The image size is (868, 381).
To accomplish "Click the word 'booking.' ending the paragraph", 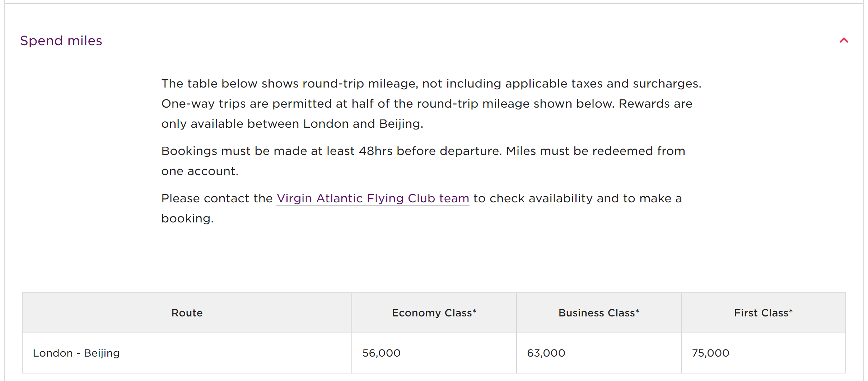I will [x=187, y=218].
